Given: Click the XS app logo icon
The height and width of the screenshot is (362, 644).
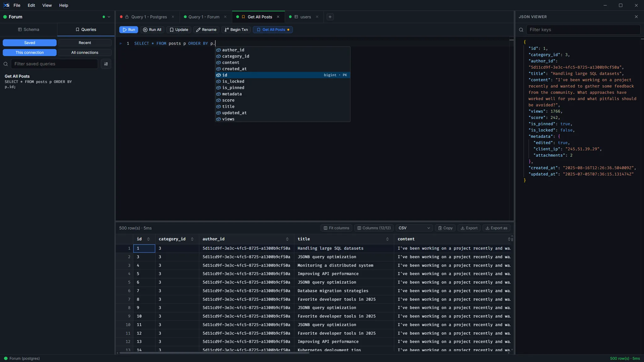Looking at the screenshot, I should tap(6, 5).
